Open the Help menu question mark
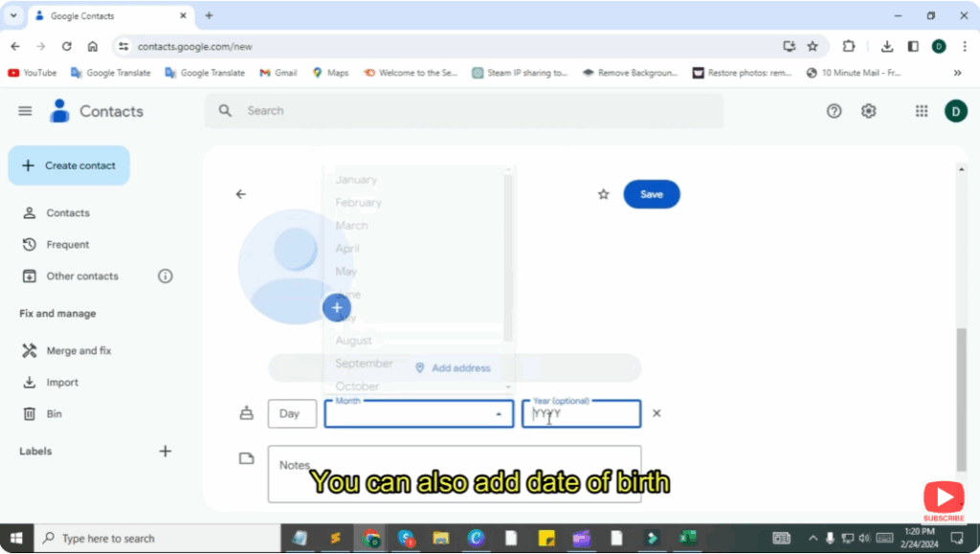 pos(834,111)
